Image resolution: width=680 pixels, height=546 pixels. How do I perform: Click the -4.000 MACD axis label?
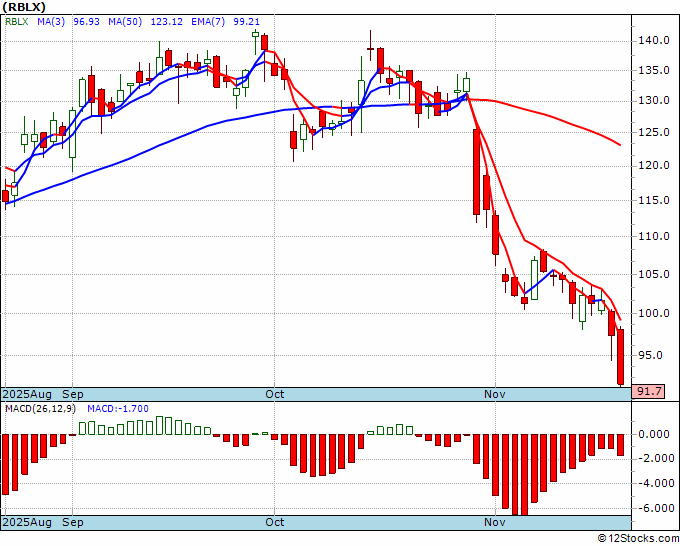[x=654, y=484]
